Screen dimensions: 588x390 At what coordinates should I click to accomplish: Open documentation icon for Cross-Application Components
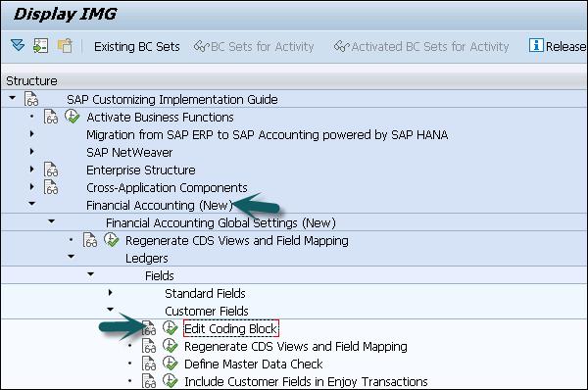coord(51,187)
